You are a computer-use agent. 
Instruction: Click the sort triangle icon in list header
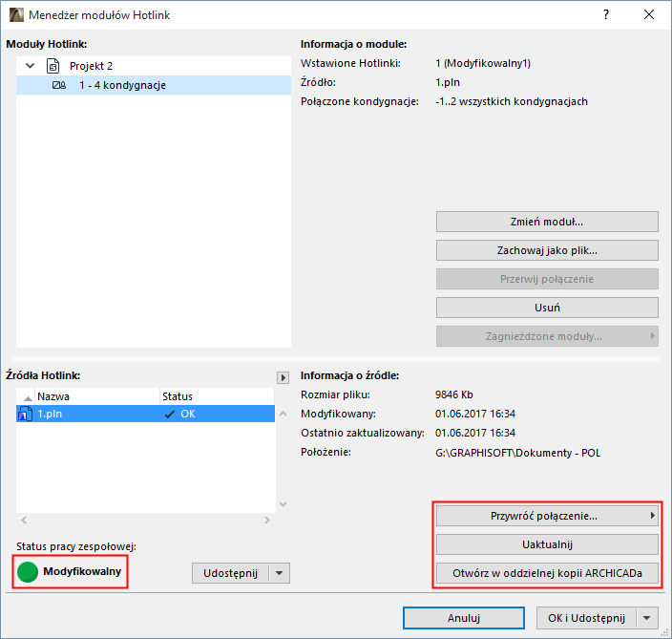tap(28, 398)
